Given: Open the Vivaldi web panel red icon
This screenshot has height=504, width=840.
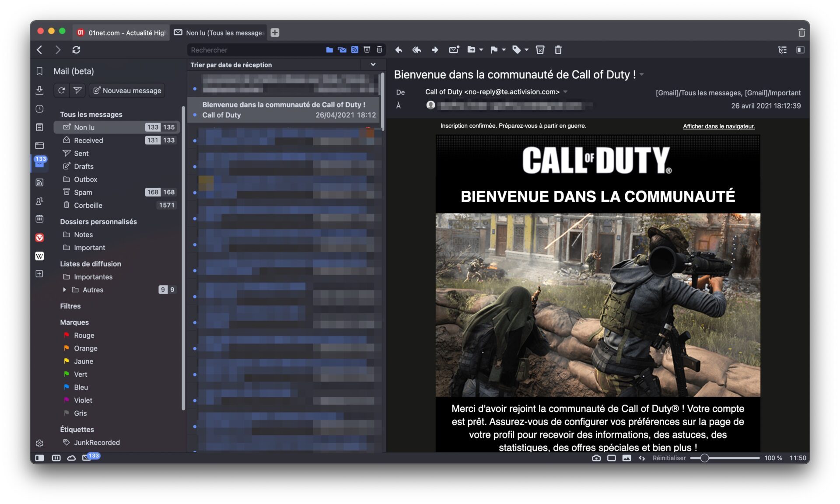Looking at the screenshot, I should click(x=39, y=238).
